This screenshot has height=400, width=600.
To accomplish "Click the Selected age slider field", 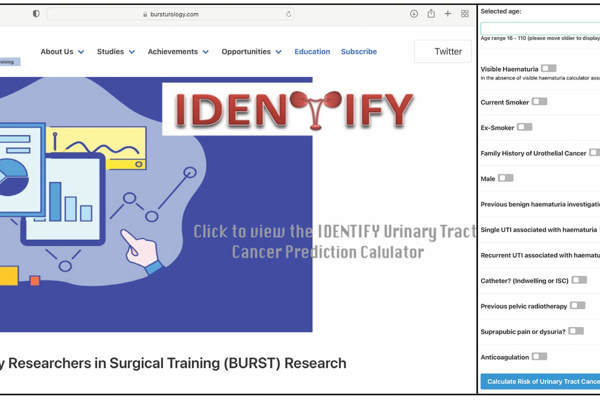I will point(540,27).
